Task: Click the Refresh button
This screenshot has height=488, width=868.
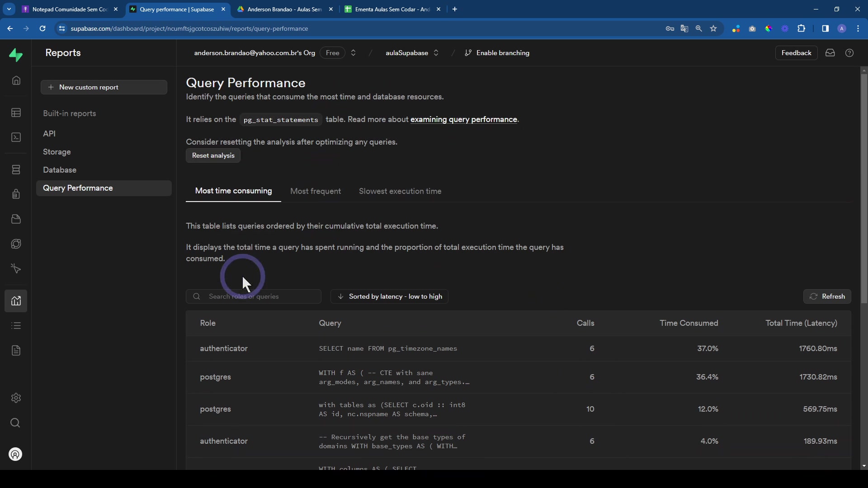Action: (x=827, y=296)
